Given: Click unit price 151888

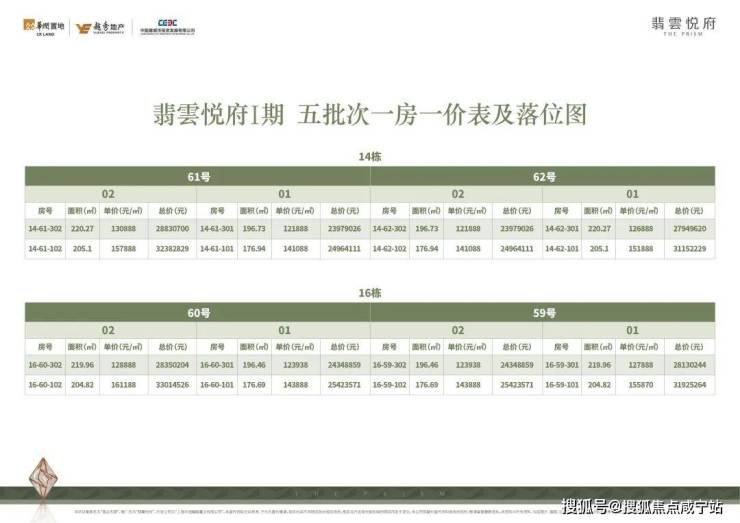Looking at the screenshot, I should 640,248.
